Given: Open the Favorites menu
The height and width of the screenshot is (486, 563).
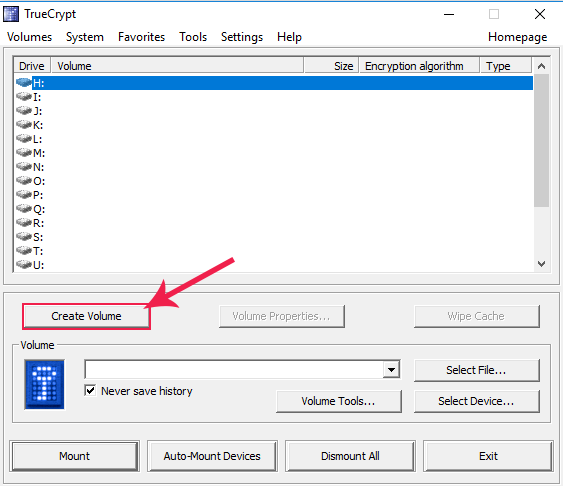Looking at the screenshot, I should [x=141, y=37].
